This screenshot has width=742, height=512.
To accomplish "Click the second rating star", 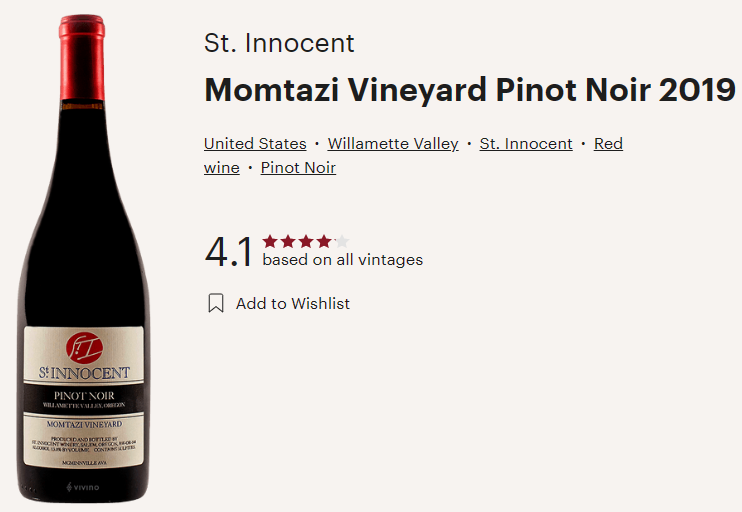I will click(x=288, y=241).
